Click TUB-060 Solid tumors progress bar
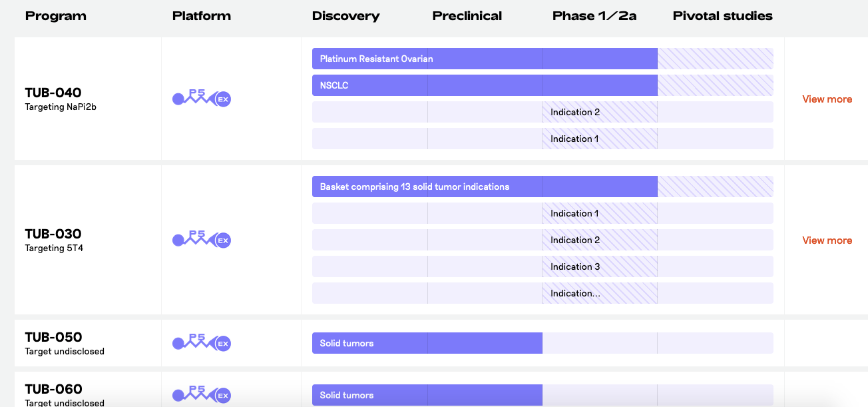868x407 pixels. pos(427,395)
